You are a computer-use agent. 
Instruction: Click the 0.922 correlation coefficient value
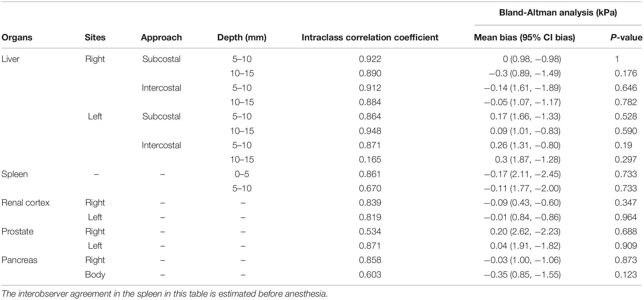coord(370,59)
